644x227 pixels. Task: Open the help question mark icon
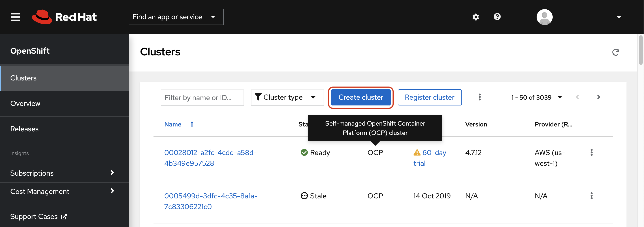click(497, 17)
